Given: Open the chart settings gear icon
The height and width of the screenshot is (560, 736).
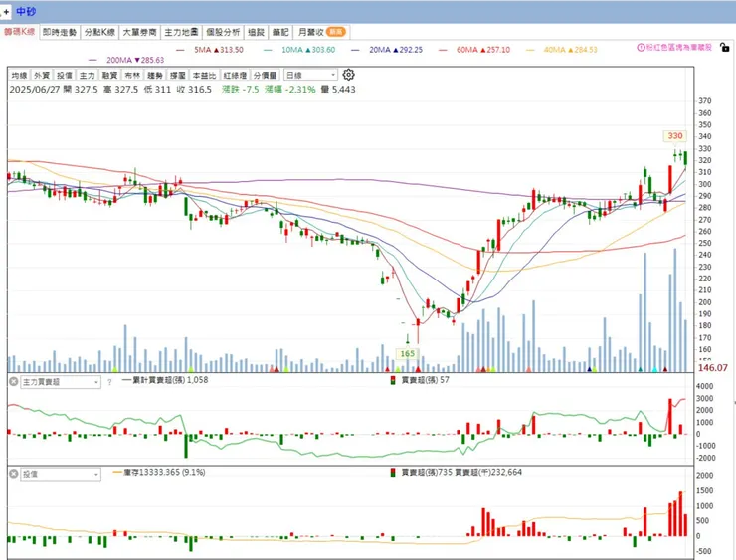Looking at the screenshot, I should click(x=348, y=75).
